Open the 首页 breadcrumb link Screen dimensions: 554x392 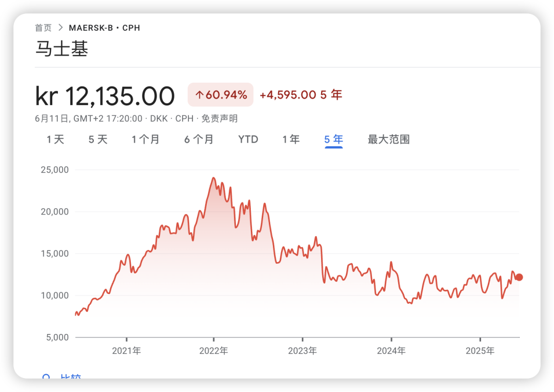tap(43, 28)
